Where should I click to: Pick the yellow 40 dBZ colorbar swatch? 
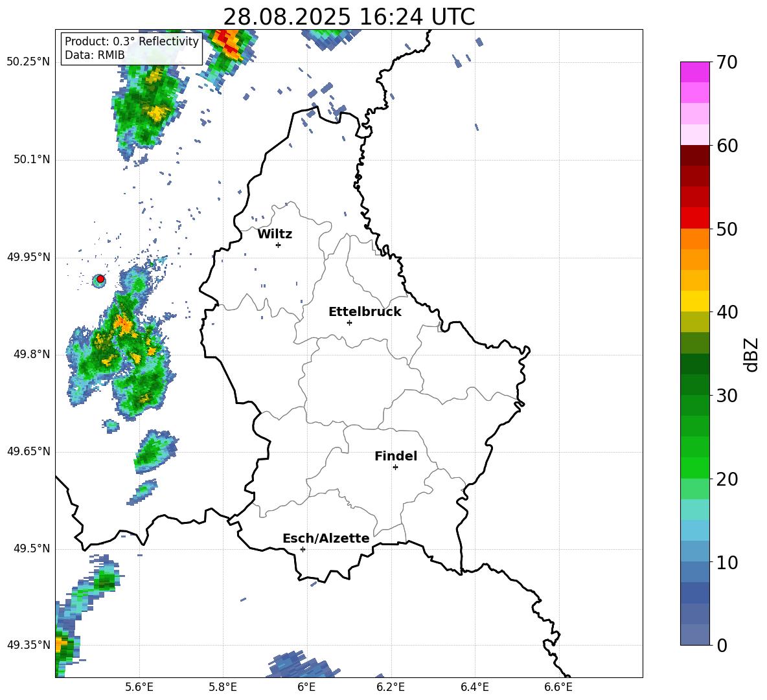(694, 301)
